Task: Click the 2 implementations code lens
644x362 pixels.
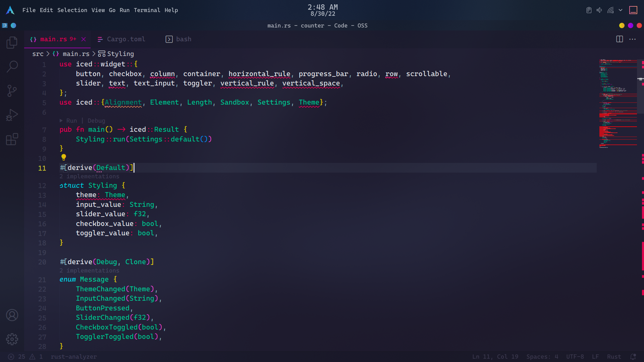Action: (x=89, y=176)
